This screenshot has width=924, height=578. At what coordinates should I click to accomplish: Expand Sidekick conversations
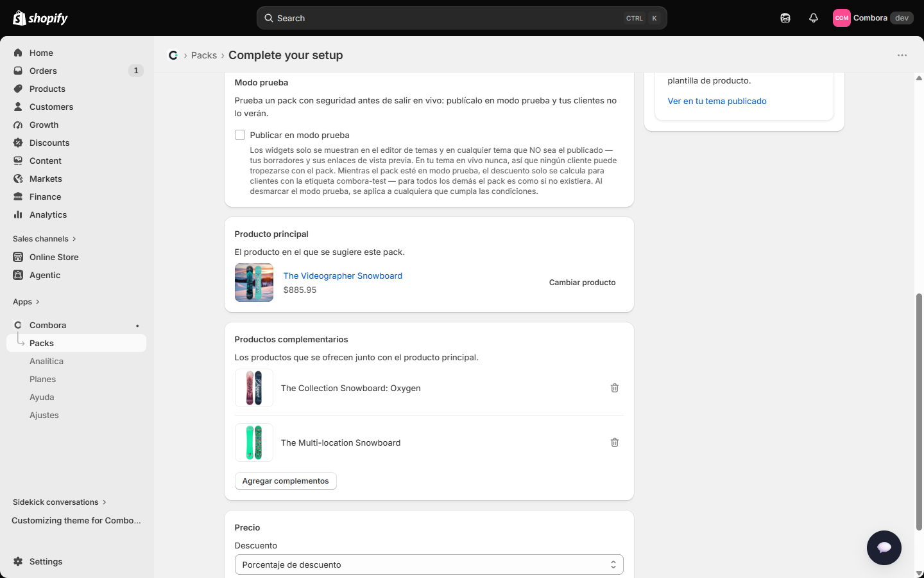coord(60,502)
